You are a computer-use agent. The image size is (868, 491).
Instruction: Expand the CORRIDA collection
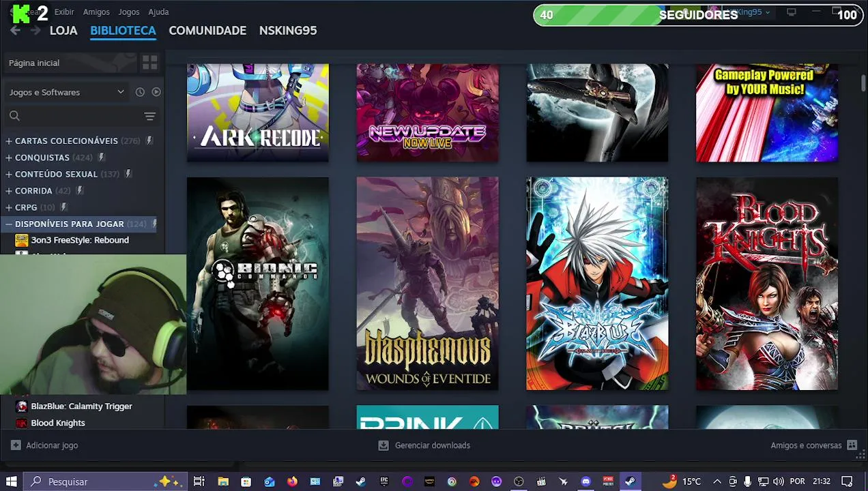pos(9,191)
